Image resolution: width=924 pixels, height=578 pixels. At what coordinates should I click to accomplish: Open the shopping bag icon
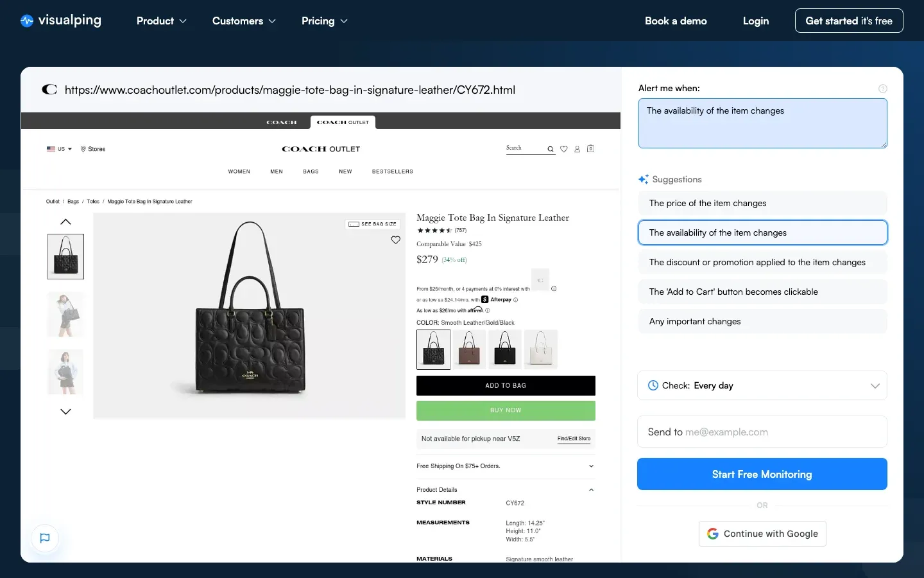click(591, 148)
